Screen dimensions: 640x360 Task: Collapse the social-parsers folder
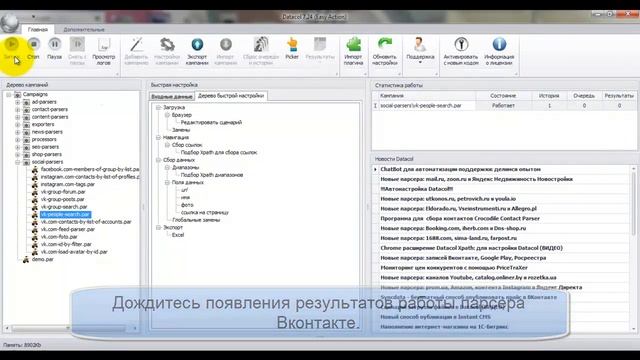(18, 162)
